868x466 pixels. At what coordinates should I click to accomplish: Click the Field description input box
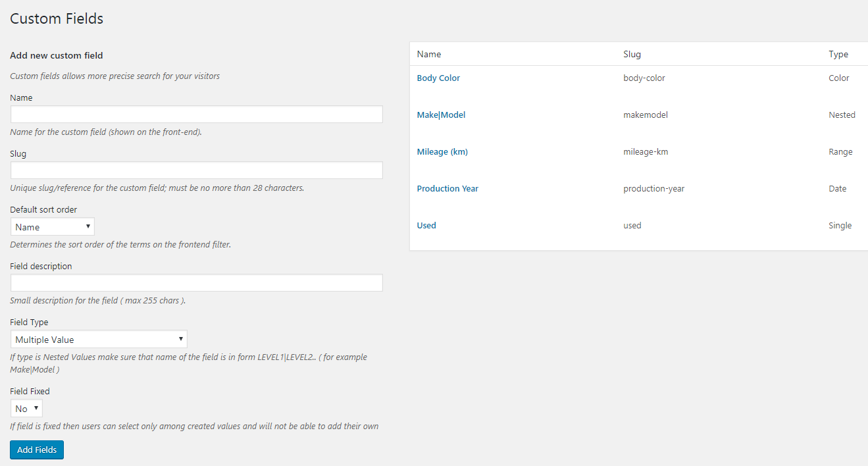pyautogui.click(x=196, y=283)
